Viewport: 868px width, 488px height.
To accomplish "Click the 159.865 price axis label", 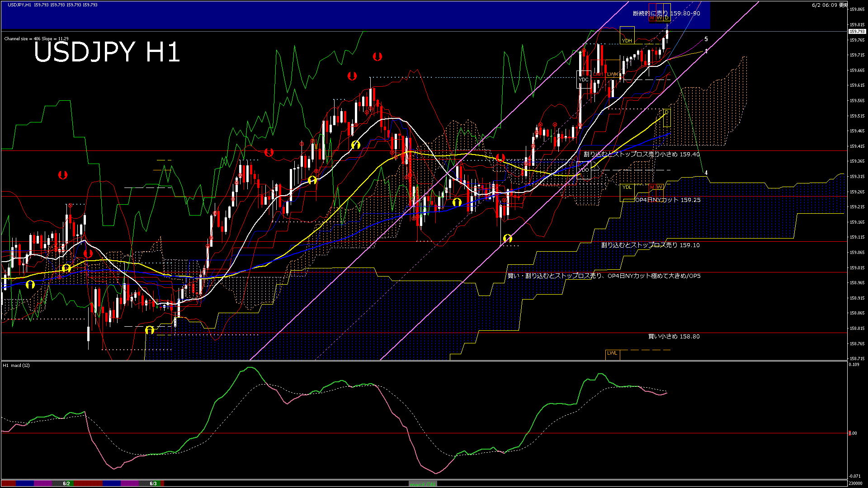I will pyautogui.click(x=857, y=9).
